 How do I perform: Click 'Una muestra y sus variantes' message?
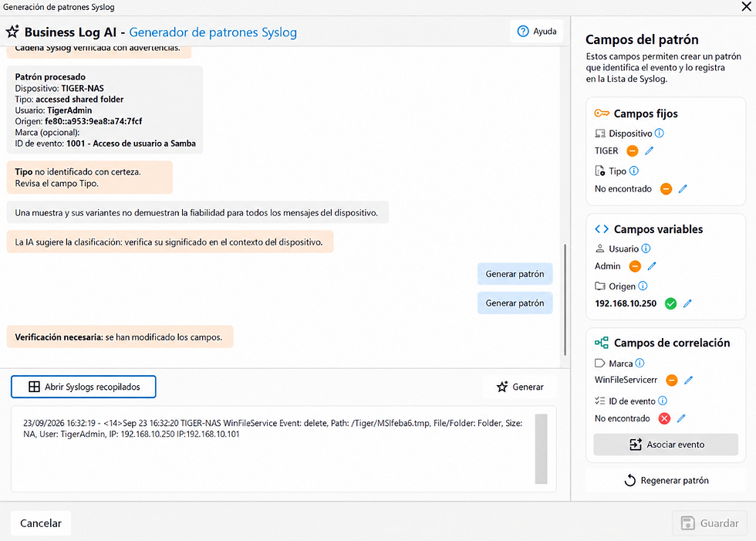(x=197, y=213)
